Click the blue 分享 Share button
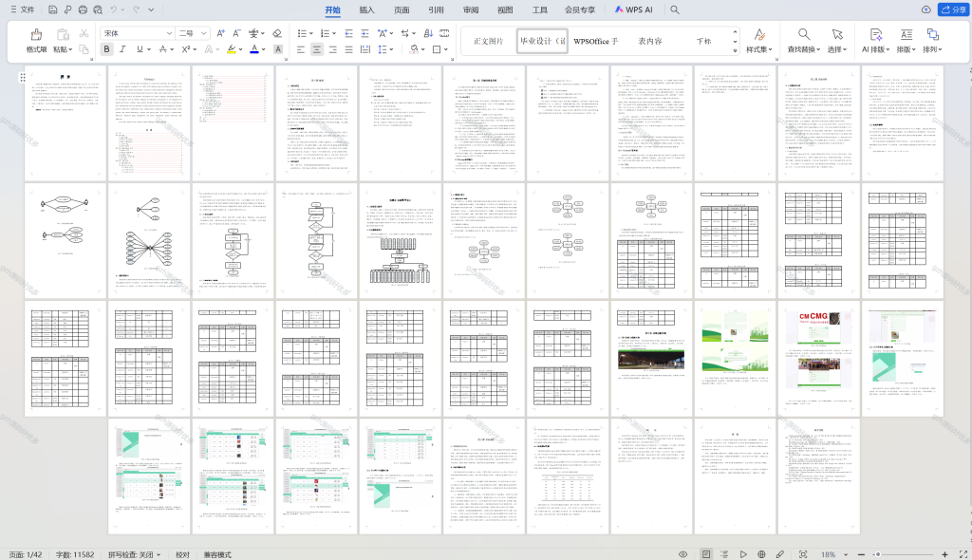The width and height of the screenshot is (972, 560). pyautogui.click(x=953, y=9)
